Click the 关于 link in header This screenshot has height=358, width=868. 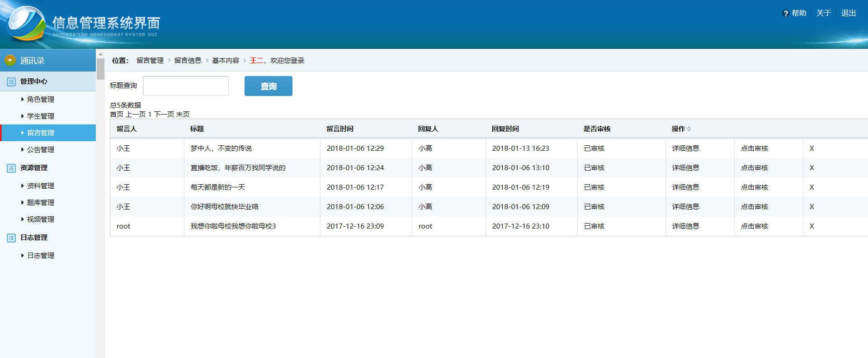coord(824,13)
